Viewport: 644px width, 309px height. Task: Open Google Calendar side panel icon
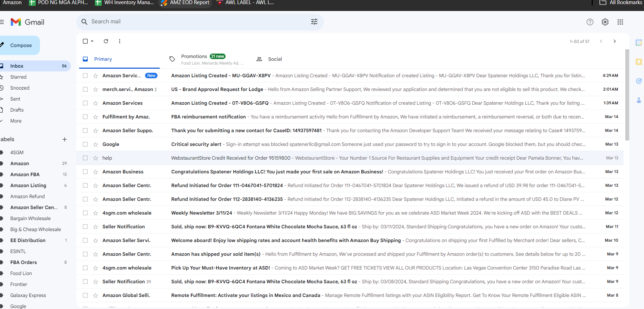pyautogui.click(x=639, y=43)
